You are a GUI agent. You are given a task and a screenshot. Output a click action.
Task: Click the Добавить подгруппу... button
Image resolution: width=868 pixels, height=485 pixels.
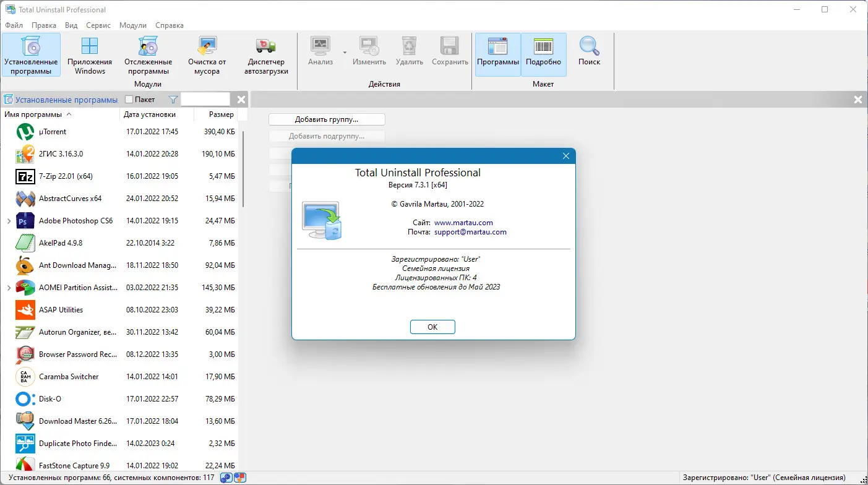pyautogui.click(x=327, y=136)
